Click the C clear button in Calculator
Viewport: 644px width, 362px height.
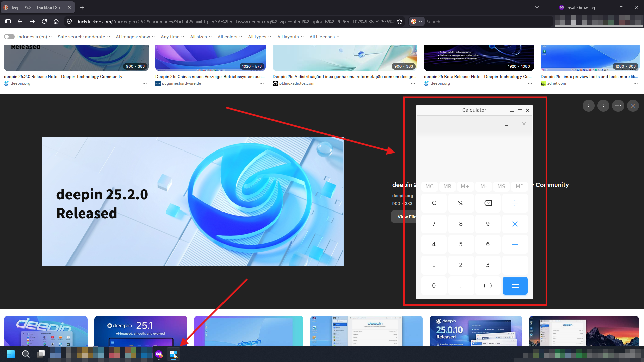[434, 203]
